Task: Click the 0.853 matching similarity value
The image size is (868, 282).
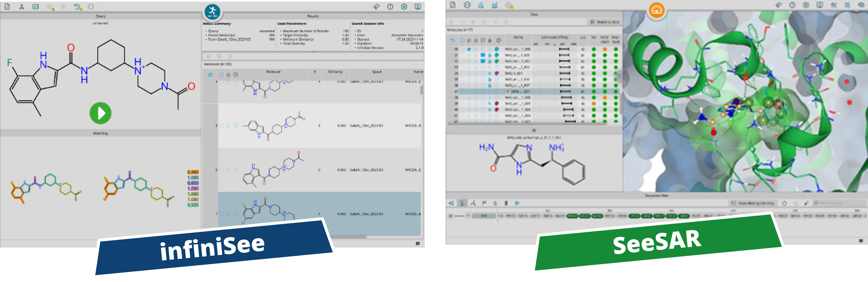Action: point(193,183)
